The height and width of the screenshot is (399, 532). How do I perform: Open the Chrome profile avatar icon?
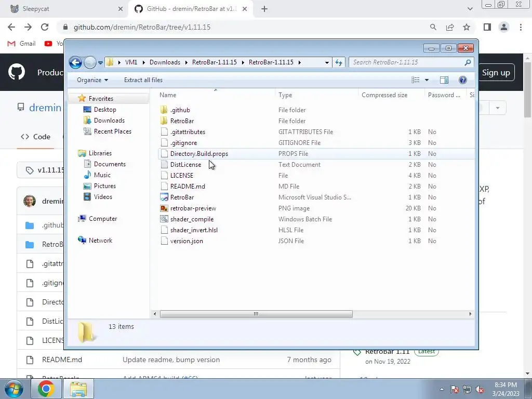[504, 27]
